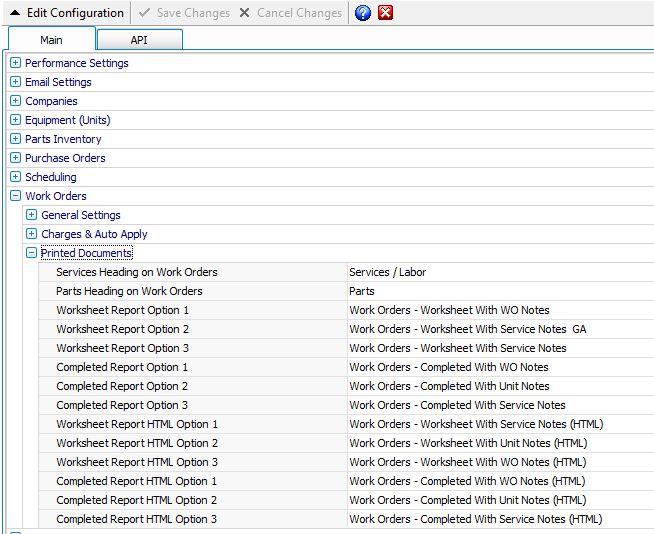
Task: Select the General Settings label
Action: tap(81, 215)
